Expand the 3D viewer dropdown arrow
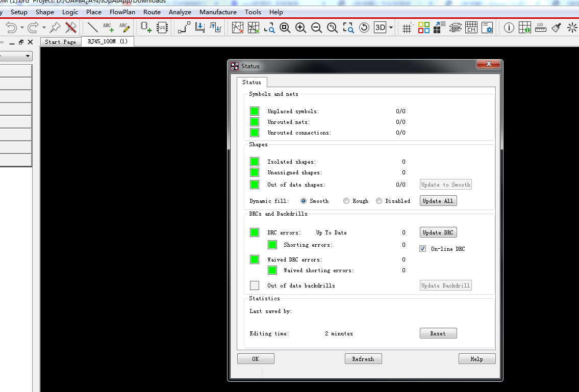This screenshot has height=392, width=579. pos(391,28)
